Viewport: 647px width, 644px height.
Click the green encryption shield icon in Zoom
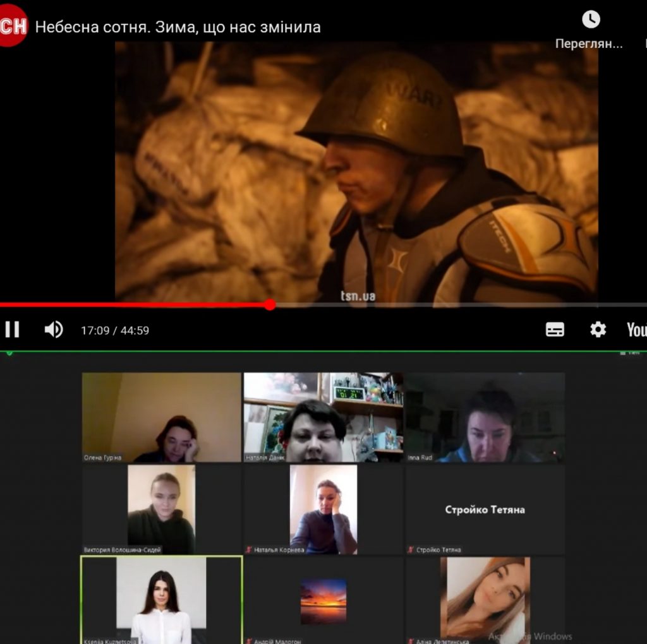click(x=9, y=352)
